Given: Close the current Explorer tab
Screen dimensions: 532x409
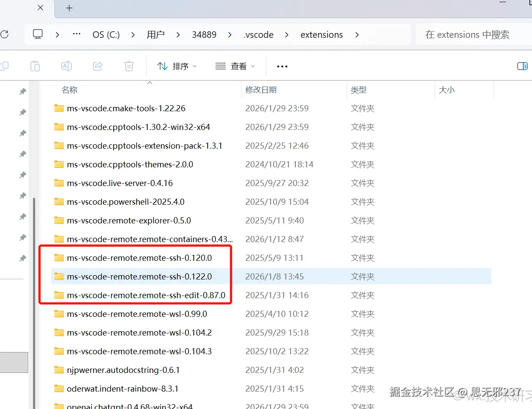Looking at the screenshot, I should click(x=40, y=8).
